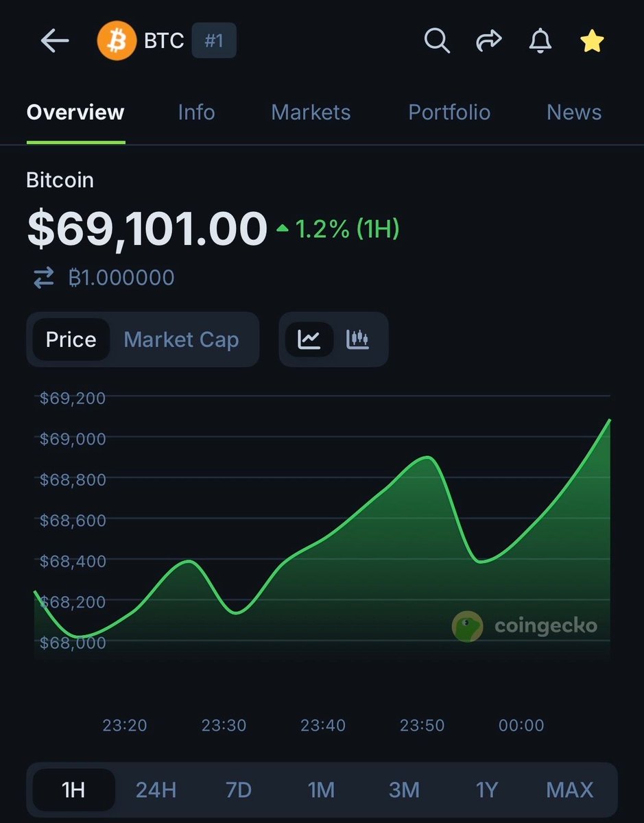Go to the Markets tab

point(311,112)
